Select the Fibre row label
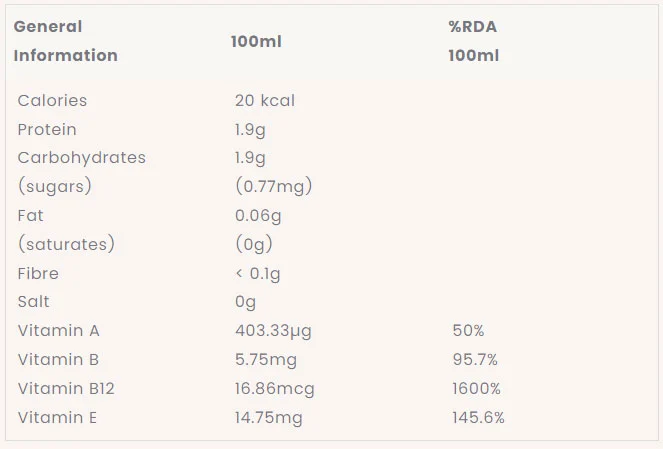 pos(38,273)
